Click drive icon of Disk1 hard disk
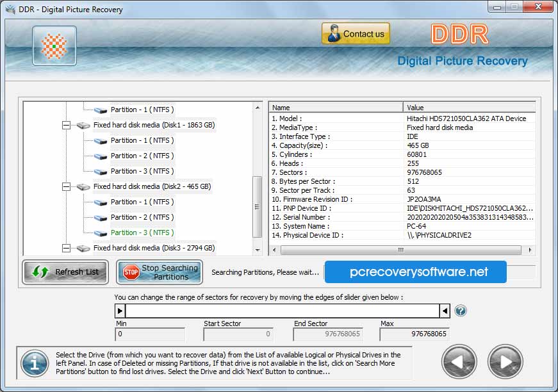The image size is (558, 392). [x=83, y=126]
